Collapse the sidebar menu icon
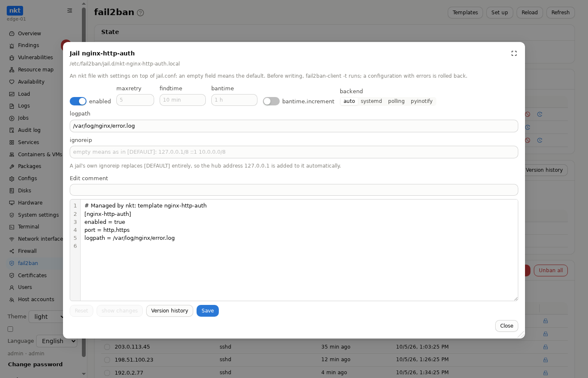The image size is (588, 378). (70, 10)
